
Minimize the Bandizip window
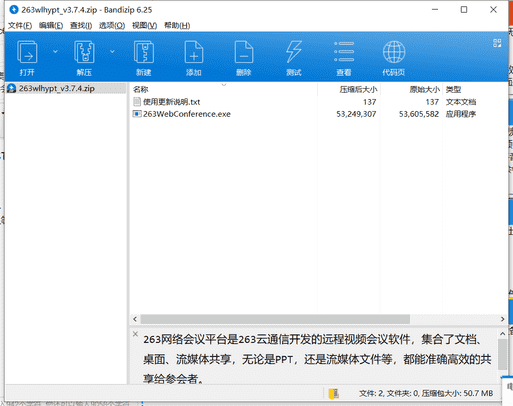[435, 10]
